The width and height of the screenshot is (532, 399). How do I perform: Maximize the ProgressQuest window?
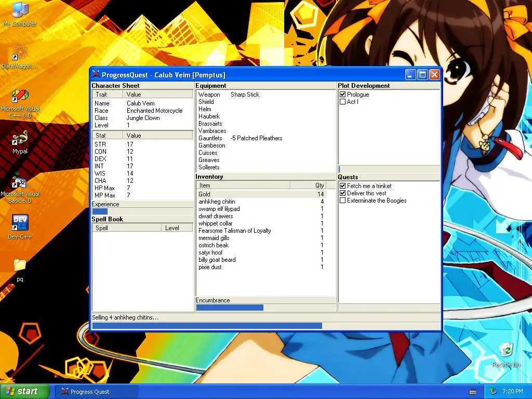(422, 75)
